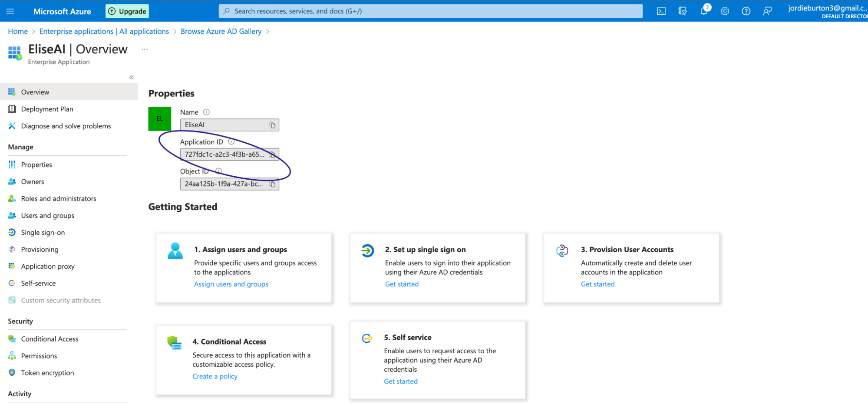Open Cloud Shell from the top bar

coord(661,11)
